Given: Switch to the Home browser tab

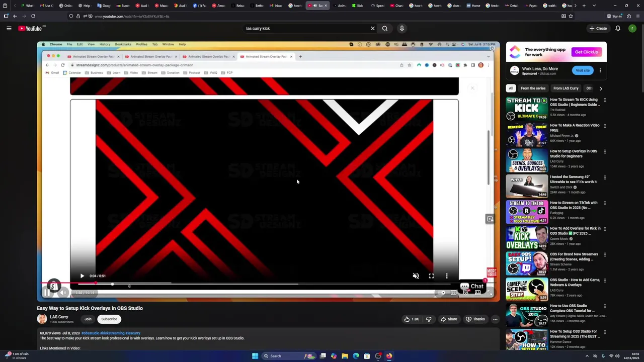Looking at the screenshot, I should (473, 6).
